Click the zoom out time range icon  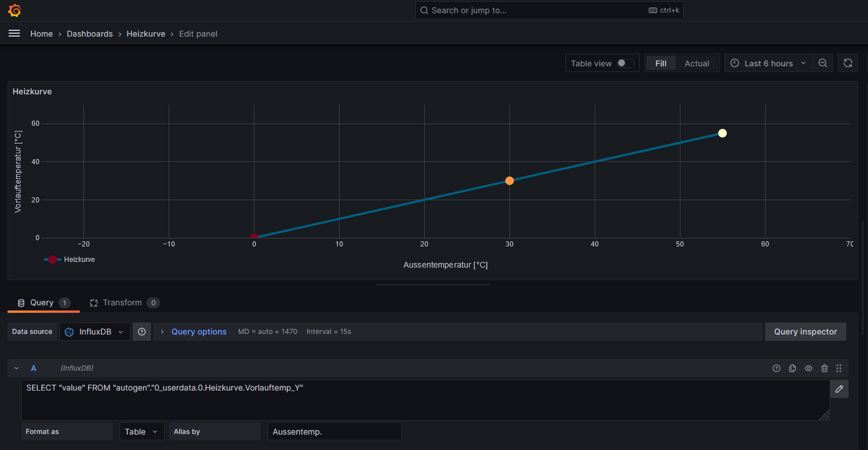[823, 63]
